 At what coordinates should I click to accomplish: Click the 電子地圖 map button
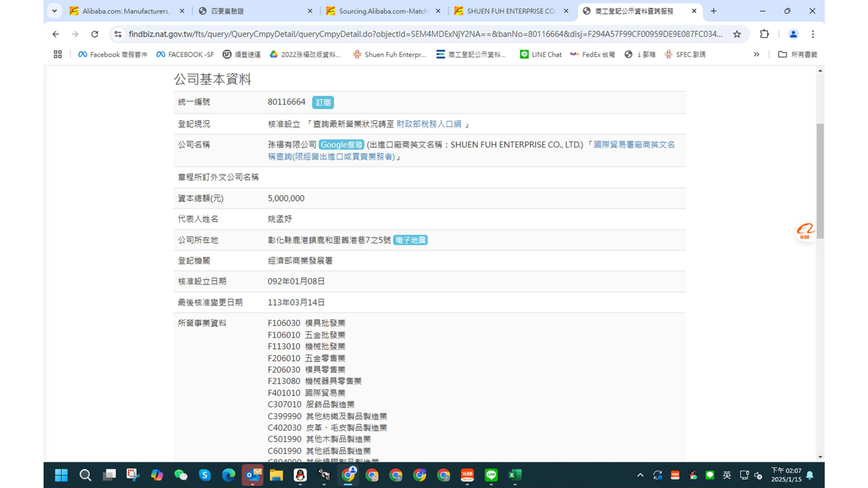(410, 240)
